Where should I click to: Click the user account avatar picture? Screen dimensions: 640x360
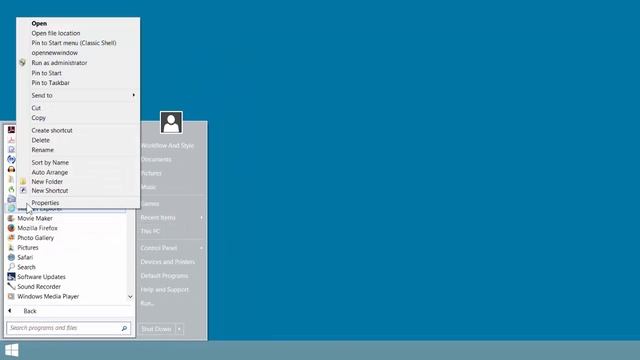pos(171,122)
